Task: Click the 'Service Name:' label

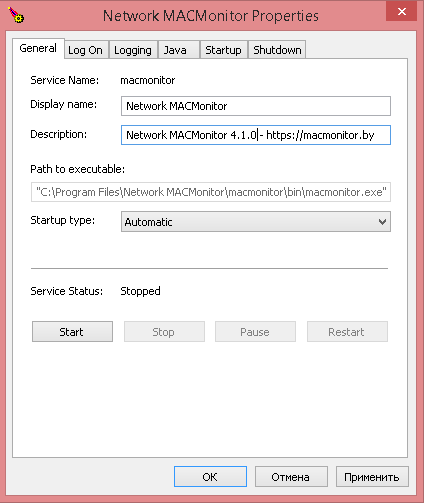Action: click(x=65, y=80)
